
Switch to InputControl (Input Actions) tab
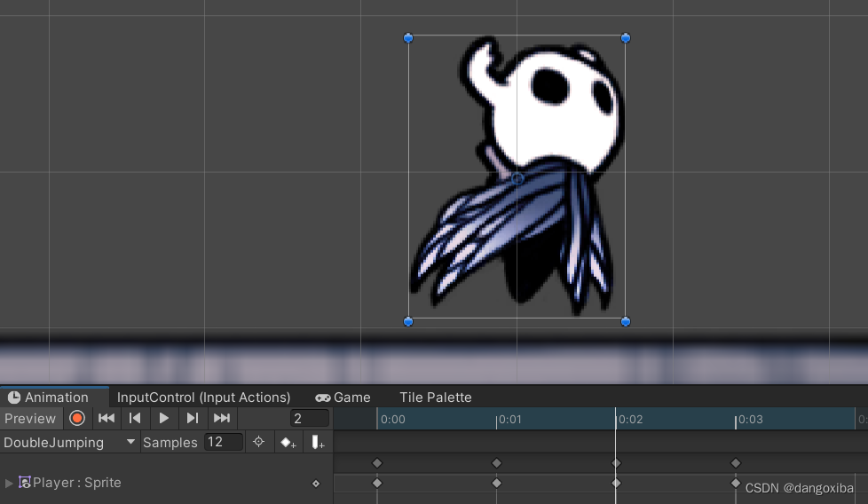click(x=204, y=398)
